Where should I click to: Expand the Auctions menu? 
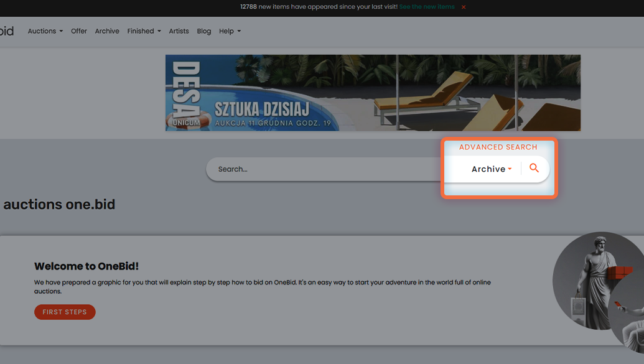click(45, 31)
